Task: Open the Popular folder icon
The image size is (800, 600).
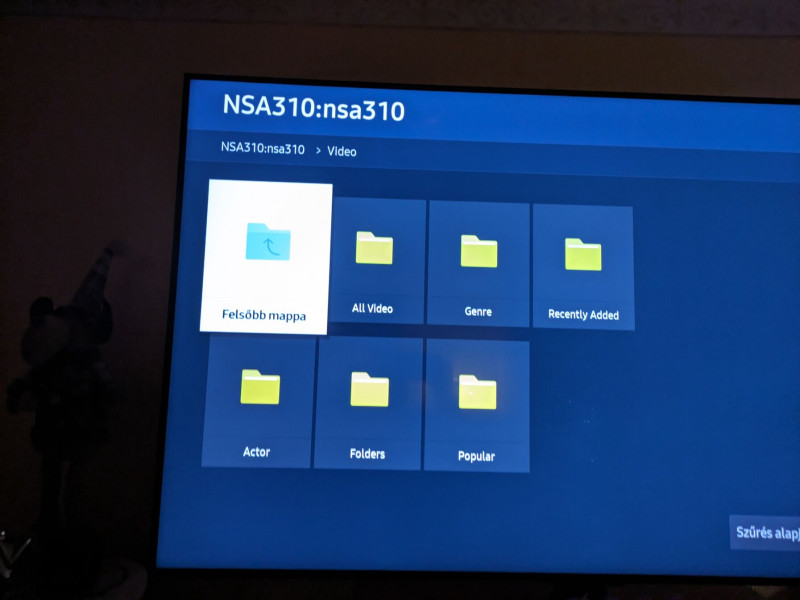Action: 478,392
